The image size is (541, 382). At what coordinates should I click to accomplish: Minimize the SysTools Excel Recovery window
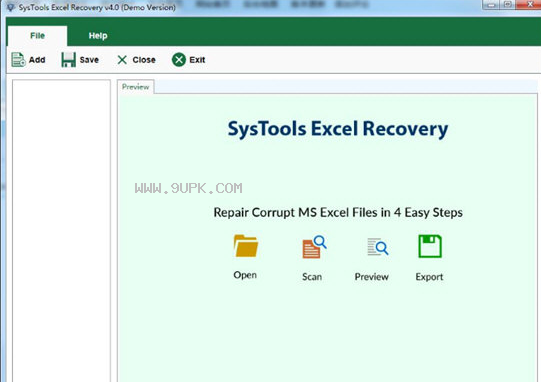pos(491,5)
